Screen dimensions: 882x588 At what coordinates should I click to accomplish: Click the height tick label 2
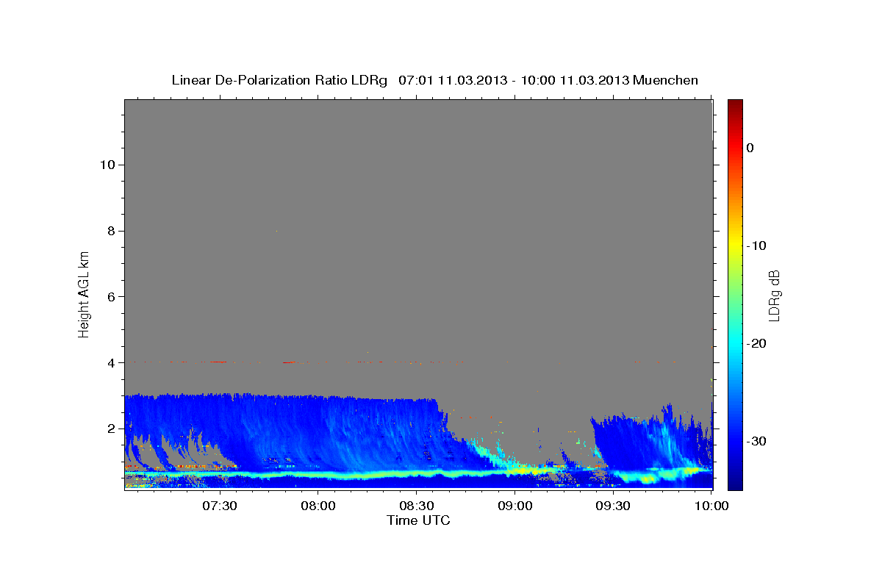click(110, 429)
